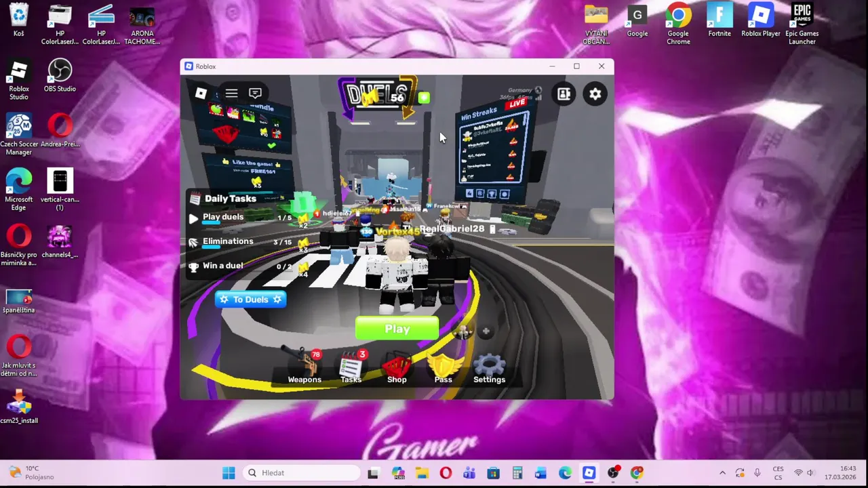Open the csm25_install desktop icon
The width and height of the screenshot is (868, 488).
tap(19, 407)
